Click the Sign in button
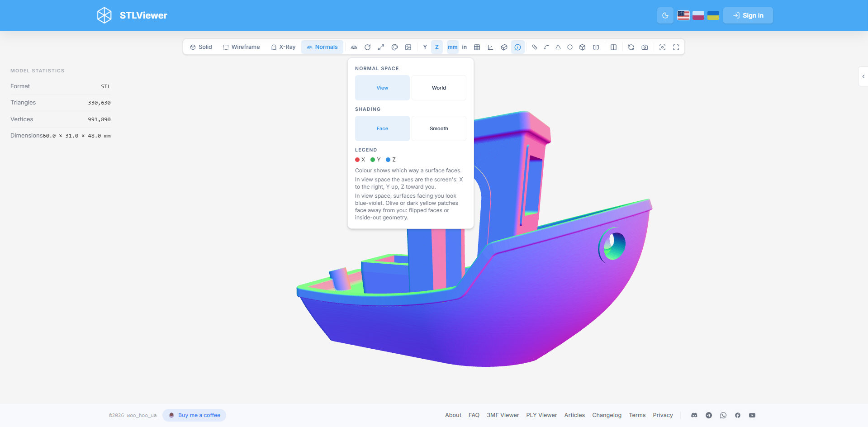 coord(748,15)
